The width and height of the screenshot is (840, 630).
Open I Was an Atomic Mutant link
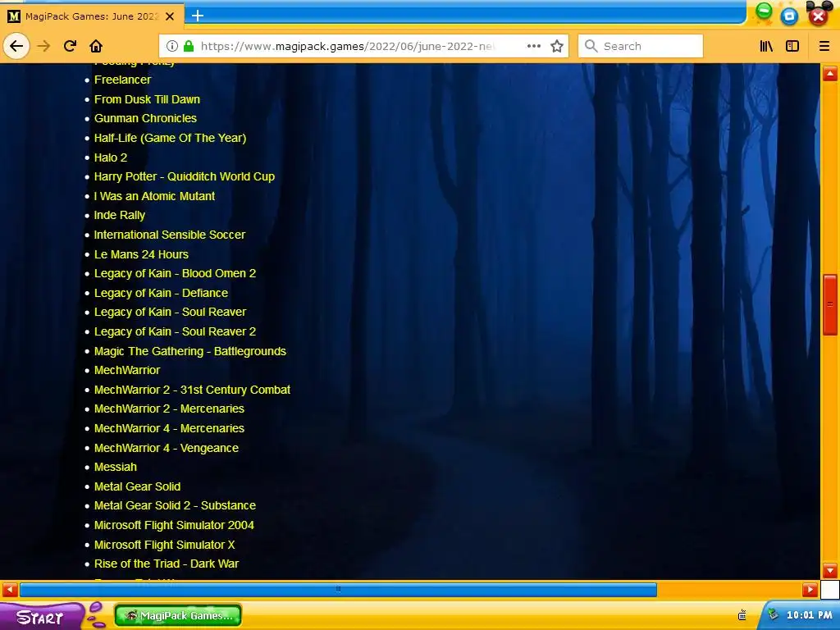pyautogui.click(x=155, y=196)
